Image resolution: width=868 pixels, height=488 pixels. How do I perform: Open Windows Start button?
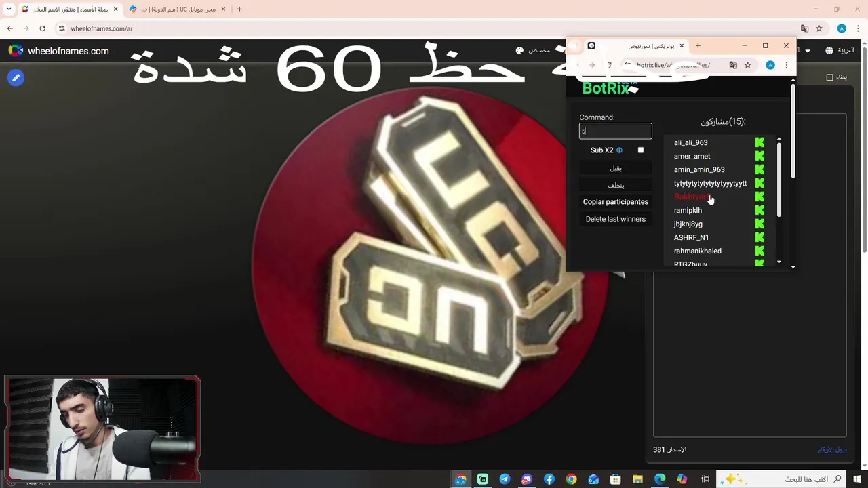[x=857, y=479]
